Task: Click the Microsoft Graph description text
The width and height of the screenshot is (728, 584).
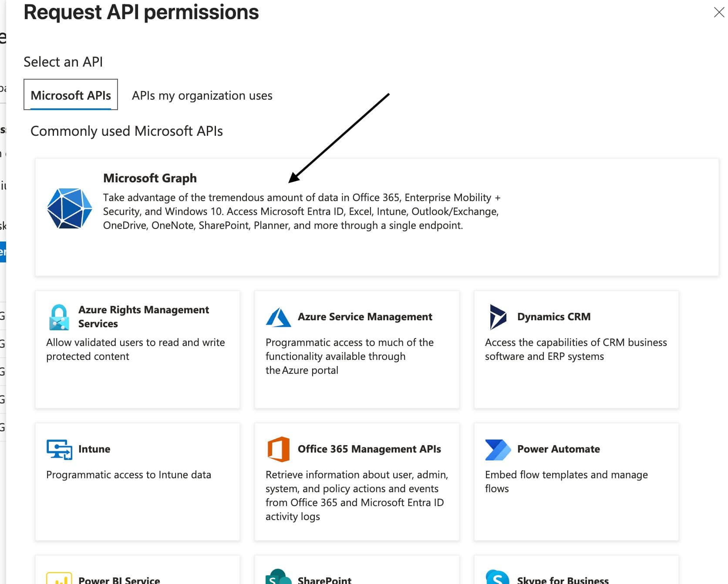Action: (302, 211)
